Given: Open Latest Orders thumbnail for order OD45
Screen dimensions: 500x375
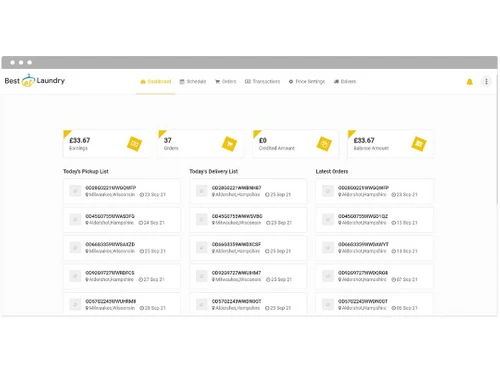Looking at the screenshot, I should coord(328,219).
